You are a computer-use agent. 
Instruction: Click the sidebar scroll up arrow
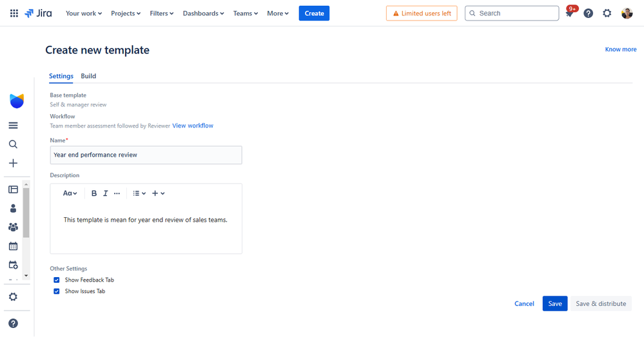coord(26,184)
